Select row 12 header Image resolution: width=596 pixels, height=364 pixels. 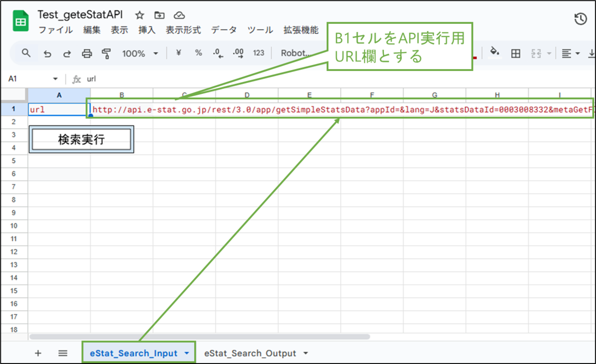(x=14, y=252)
